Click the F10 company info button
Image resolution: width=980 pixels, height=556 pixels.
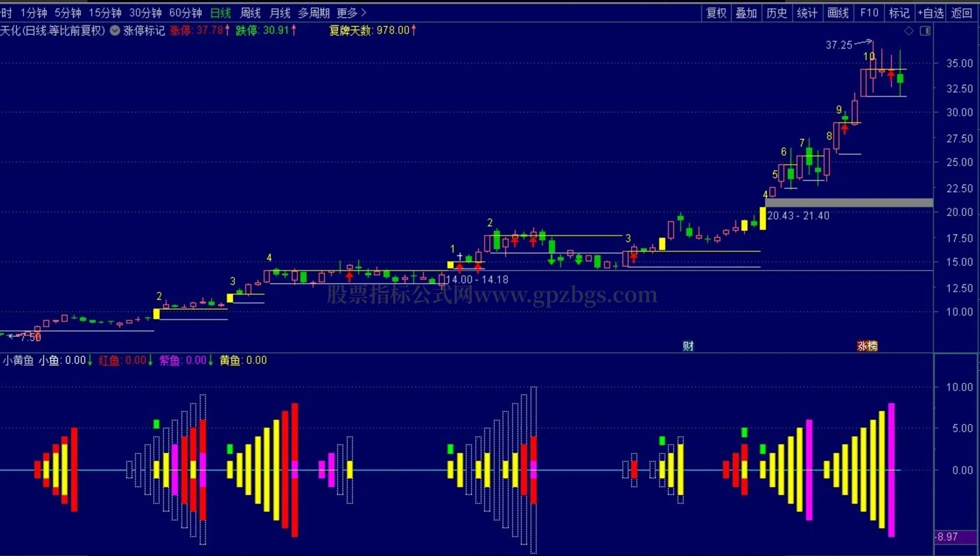[x=869, y=13]
